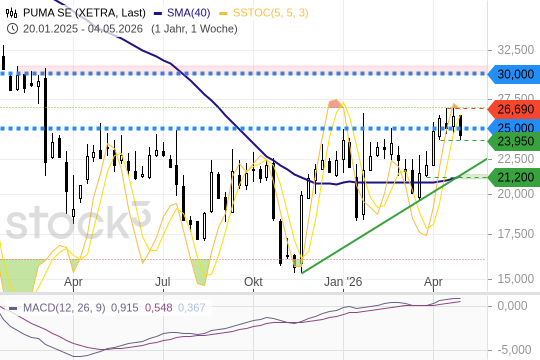540x360 pixels.
Task: Click the PUMA SE (XETRA, Last) title
Action: (84, 13)
